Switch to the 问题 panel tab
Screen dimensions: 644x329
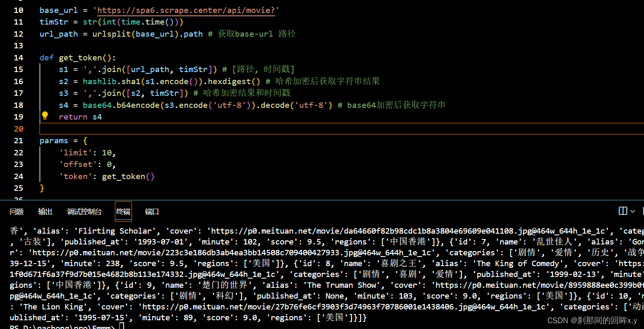point(17,212)
